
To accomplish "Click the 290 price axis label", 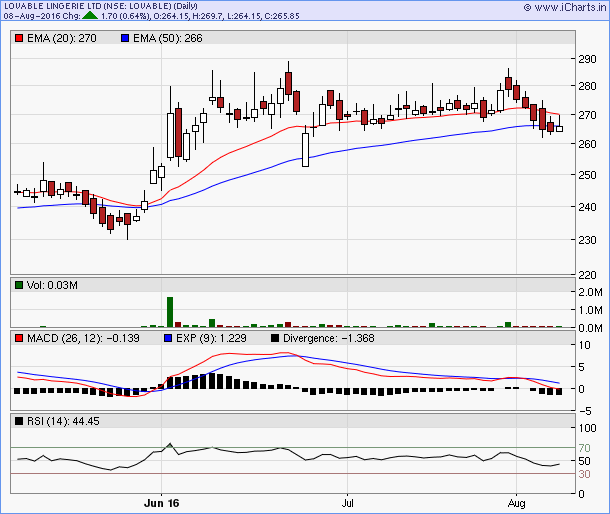I will [587, 59].
